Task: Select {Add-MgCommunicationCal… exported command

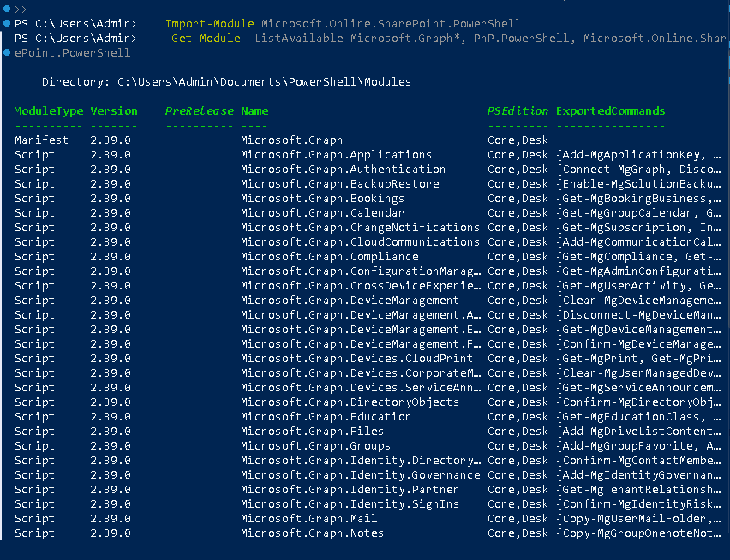Action: [x=638, y=241]
